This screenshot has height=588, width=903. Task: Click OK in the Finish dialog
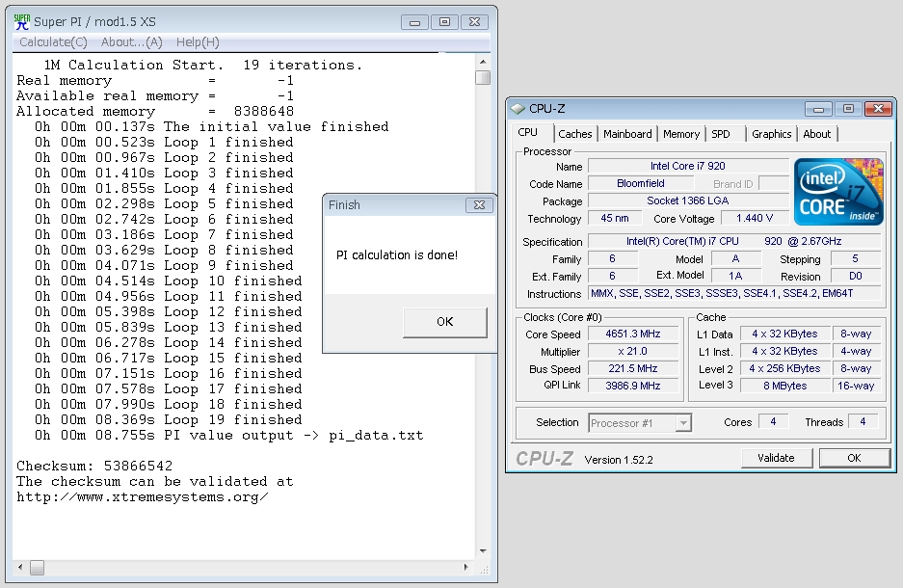[x=444, y=322]
